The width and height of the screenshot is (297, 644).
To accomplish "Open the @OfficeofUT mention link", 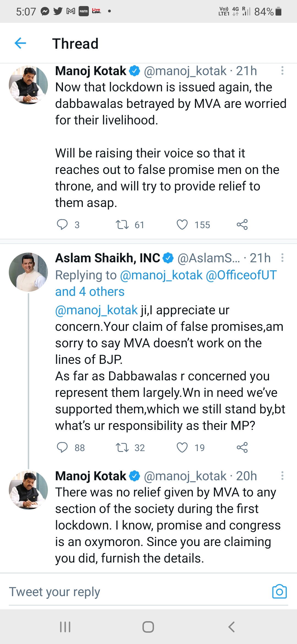I will [x=241, y=275].
